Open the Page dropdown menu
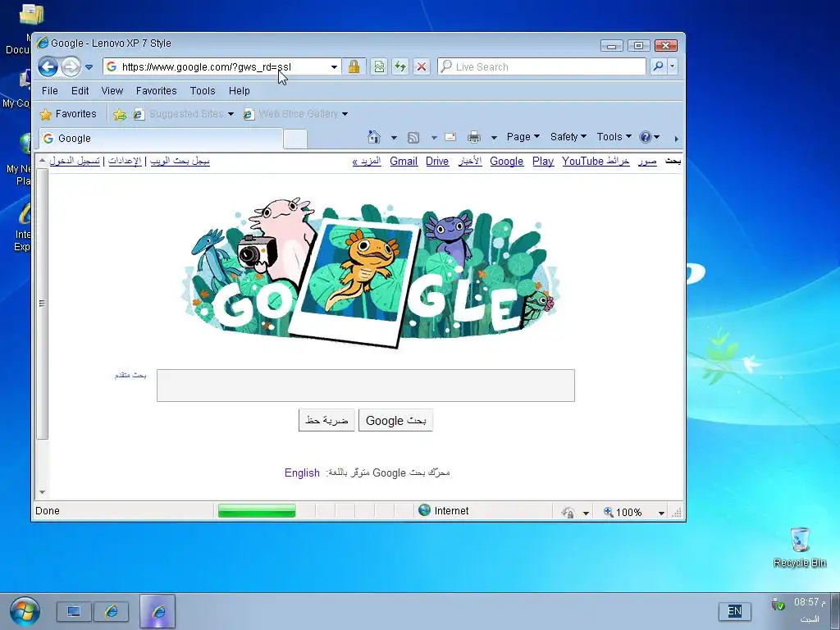Image resolution: width=840 pixels, height=630 pixels. 523,137
